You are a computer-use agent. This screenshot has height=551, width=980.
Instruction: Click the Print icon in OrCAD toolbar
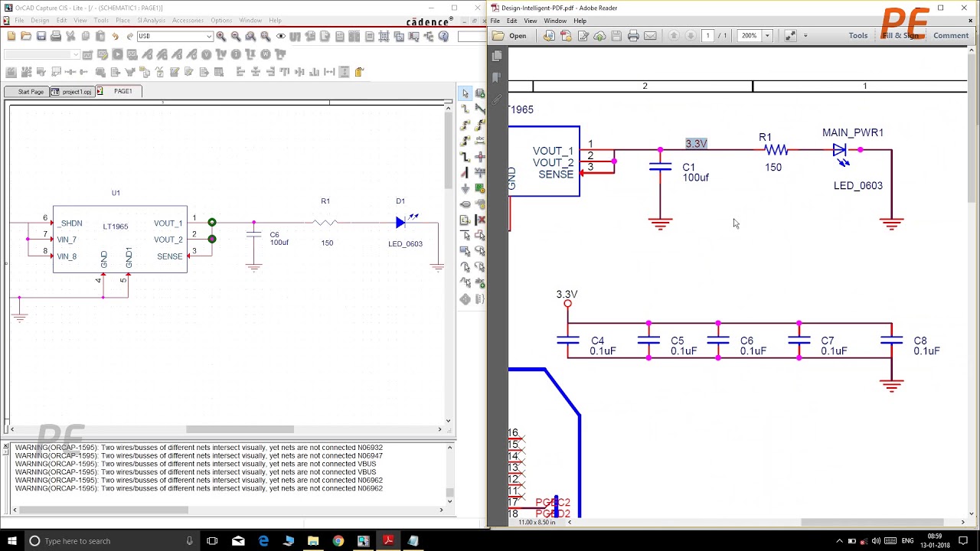point(56,36)
